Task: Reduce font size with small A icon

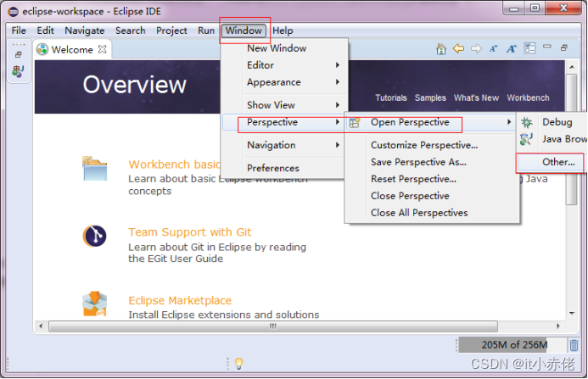Action: point(493,48)
